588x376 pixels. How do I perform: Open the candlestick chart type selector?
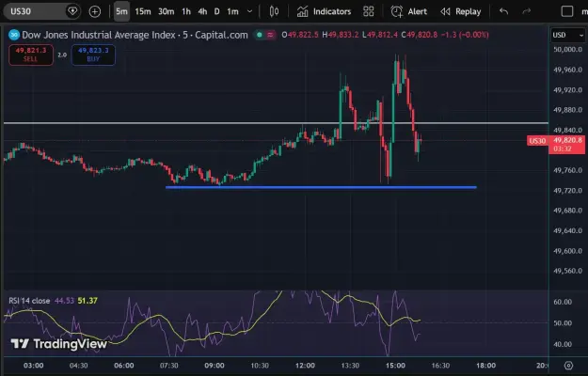click(274, 11)
